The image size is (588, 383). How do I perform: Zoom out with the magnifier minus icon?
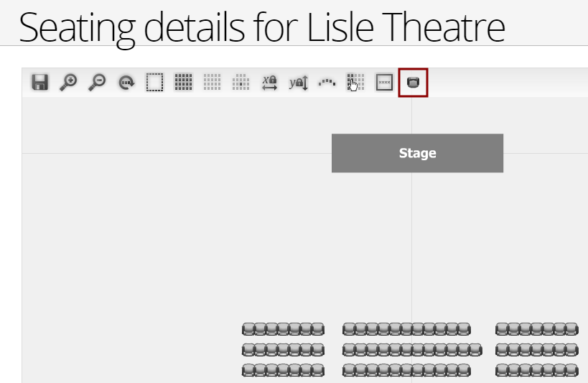click(97, 82)
